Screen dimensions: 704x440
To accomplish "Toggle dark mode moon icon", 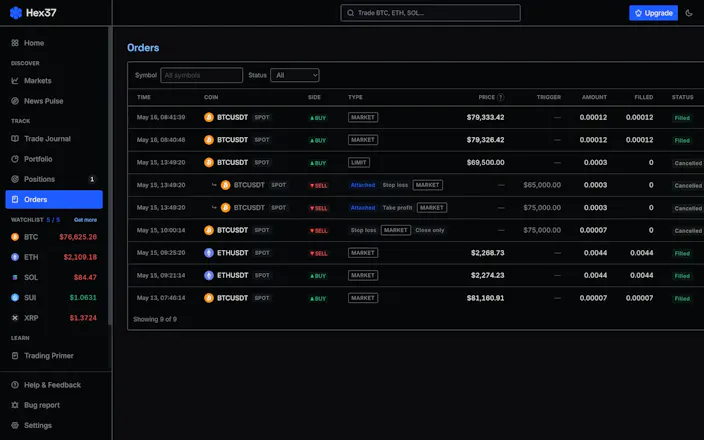I will pos(689,13).
